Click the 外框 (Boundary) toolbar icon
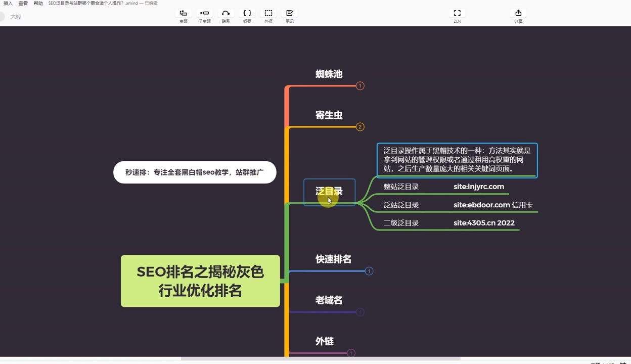 tap(268, 13)
